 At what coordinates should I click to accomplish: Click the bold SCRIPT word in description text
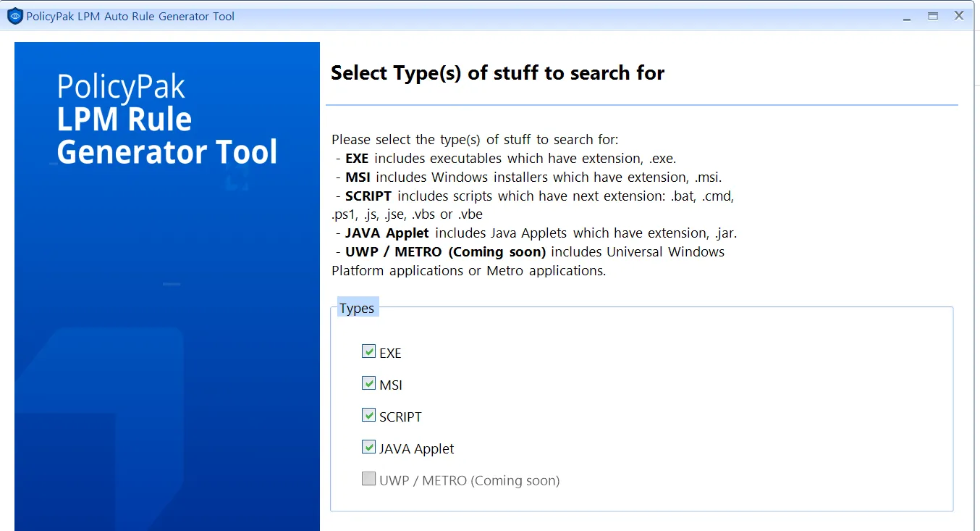coord(369,196)
